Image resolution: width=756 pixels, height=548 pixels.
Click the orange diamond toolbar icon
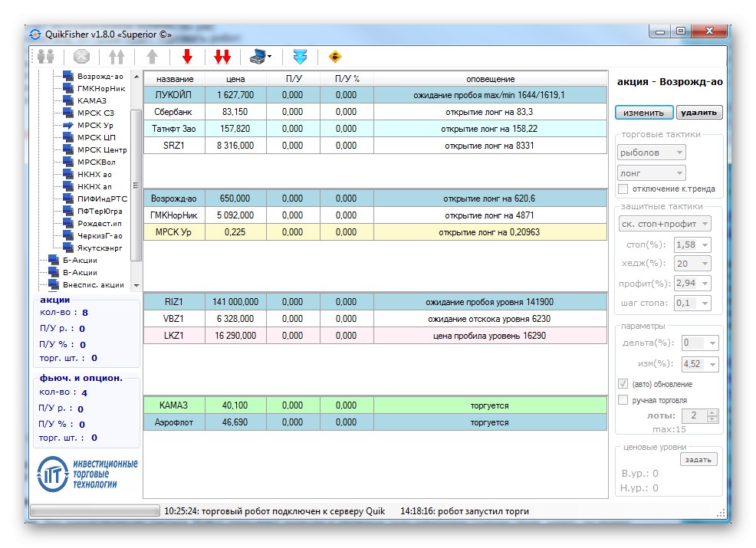point(335,57)
